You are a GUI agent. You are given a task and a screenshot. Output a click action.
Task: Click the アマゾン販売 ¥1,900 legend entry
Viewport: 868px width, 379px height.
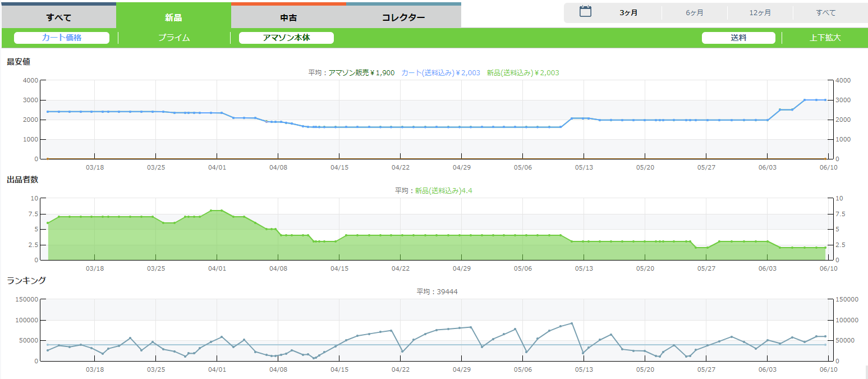click(x=361, y=73)
